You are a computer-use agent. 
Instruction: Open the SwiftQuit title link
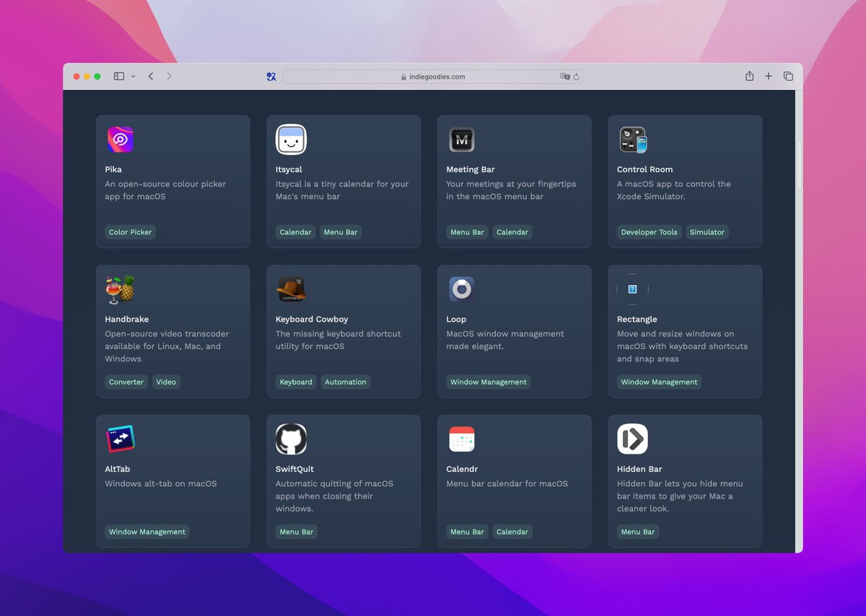tap(294, 469)
